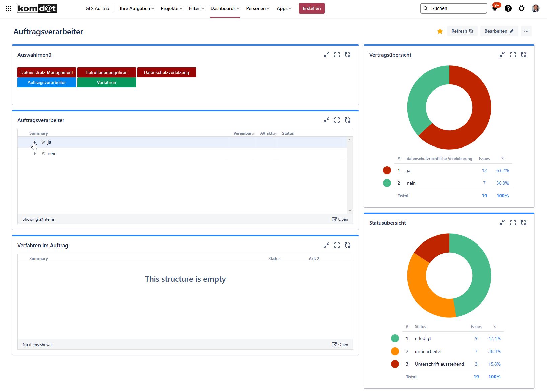
Task: Click the green Verfahren selection button
Action: (x=106, y=82)
